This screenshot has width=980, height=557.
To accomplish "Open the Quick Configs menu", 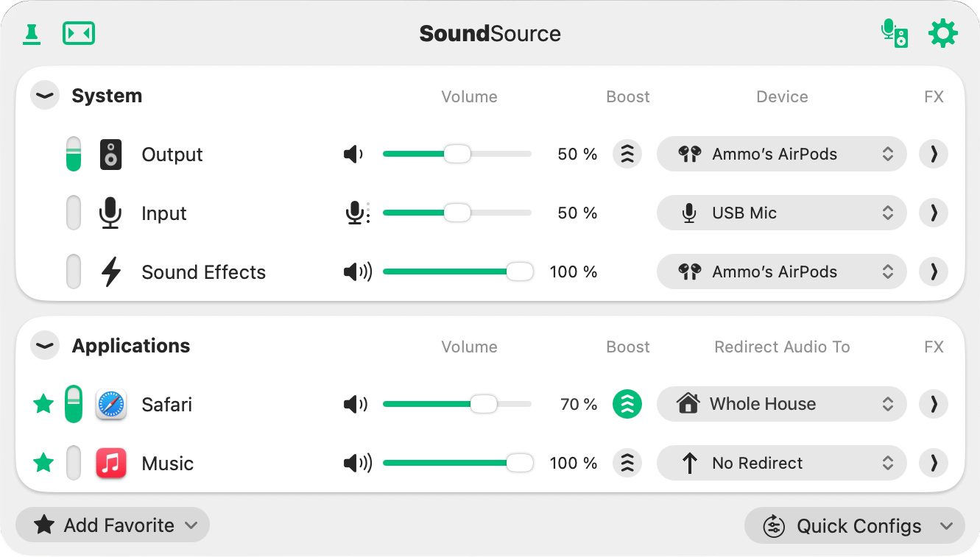I will point(855,526).
